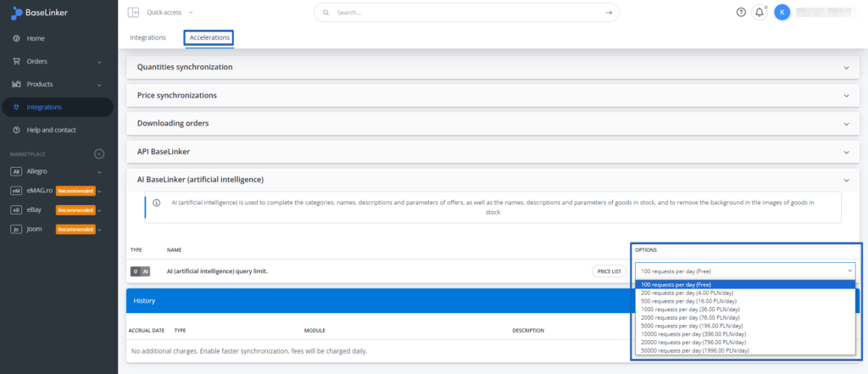Click the Help and contact icon

pyautogui.click(x=16, y=130)
